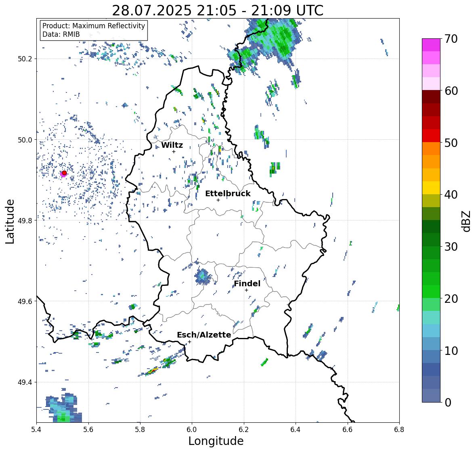The height and width of the screenshot is (451, 476).
Task: Click the colorbar value 10
Action: coord(451,350)
